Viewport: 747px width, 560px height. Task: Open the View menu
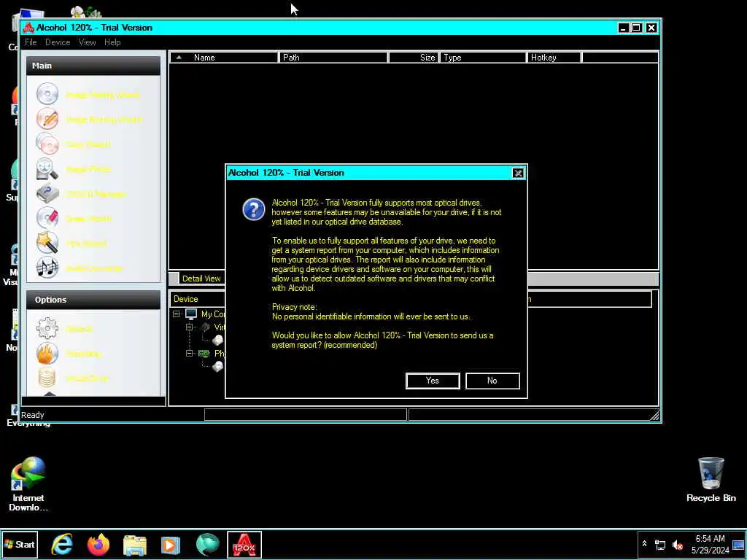[88, 42]
